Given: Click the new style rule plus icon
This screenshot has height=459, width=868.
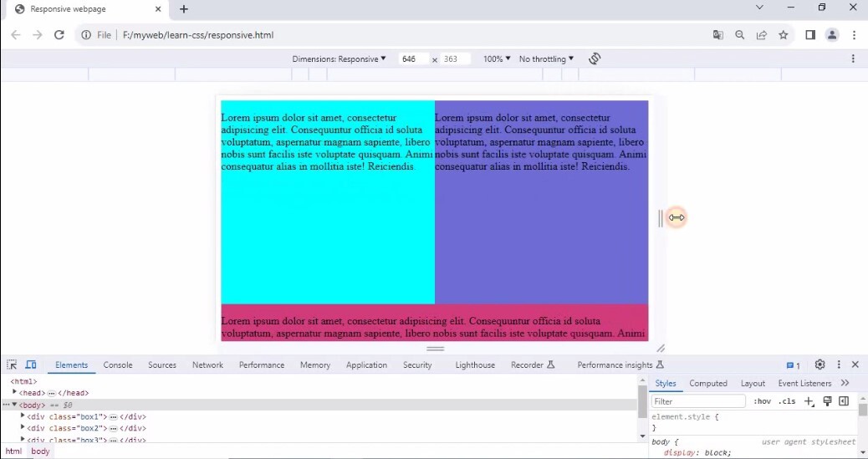Looking at the screenshot, I should [x=809, y=401].
